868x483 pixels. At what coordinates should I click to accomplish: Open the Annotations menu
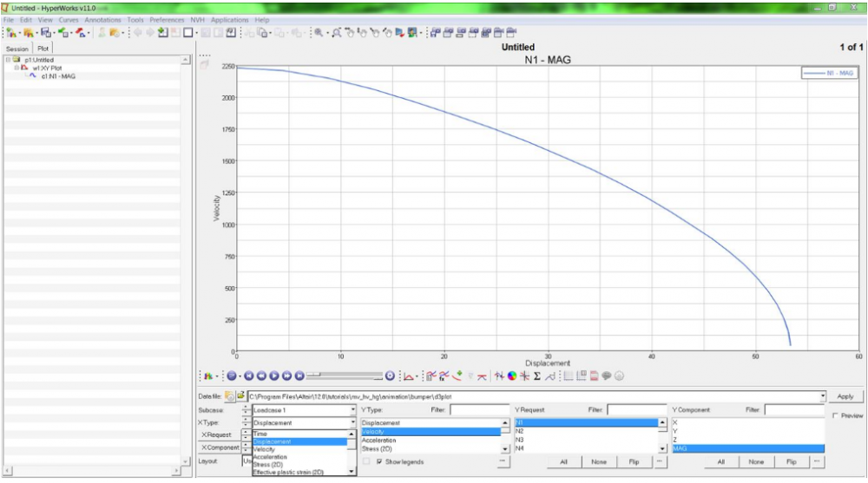(102, 20)
